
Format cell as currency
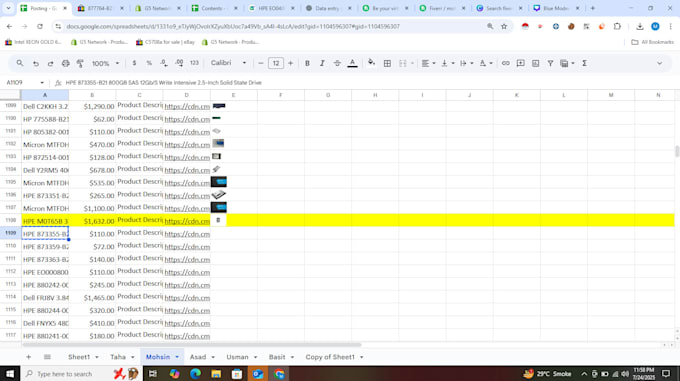point(134,63)
